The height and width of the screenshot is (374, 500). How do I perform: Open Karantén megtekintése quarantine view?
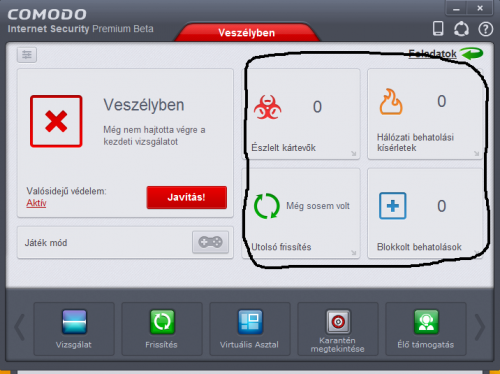[338, 329]
